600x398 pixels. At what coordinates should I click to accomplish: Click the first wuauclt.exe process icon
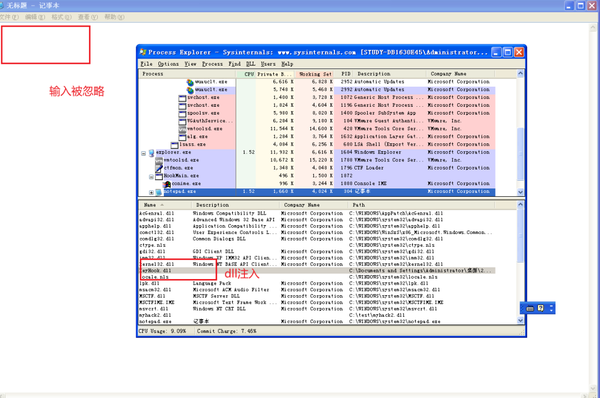(x=190, y=82)
